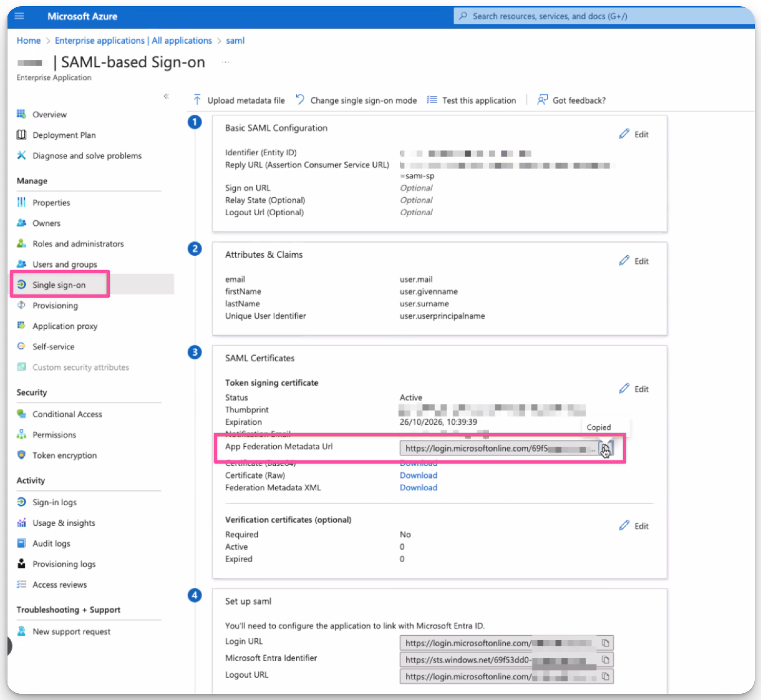Screen dimensions: 761x700
Task: Click the saml breadcrumb link
Action: [x=235, y=41]
